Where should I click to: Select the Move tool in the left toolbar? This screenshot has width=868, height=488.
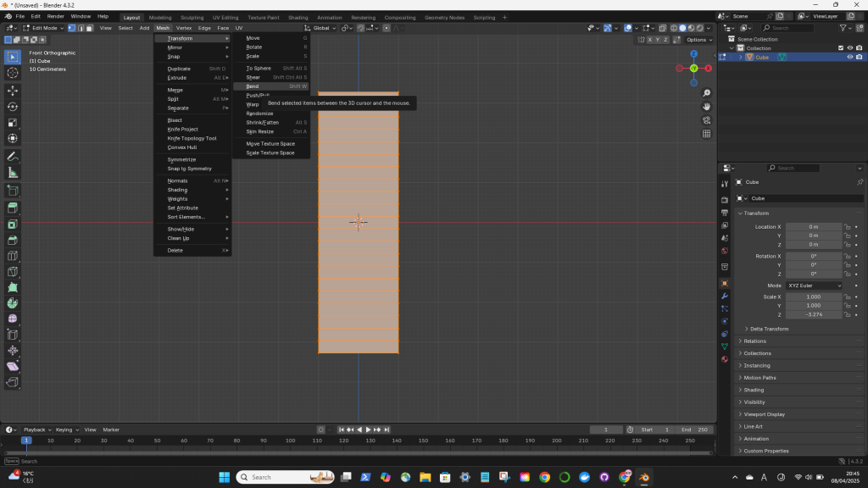(x=13, y=90)
